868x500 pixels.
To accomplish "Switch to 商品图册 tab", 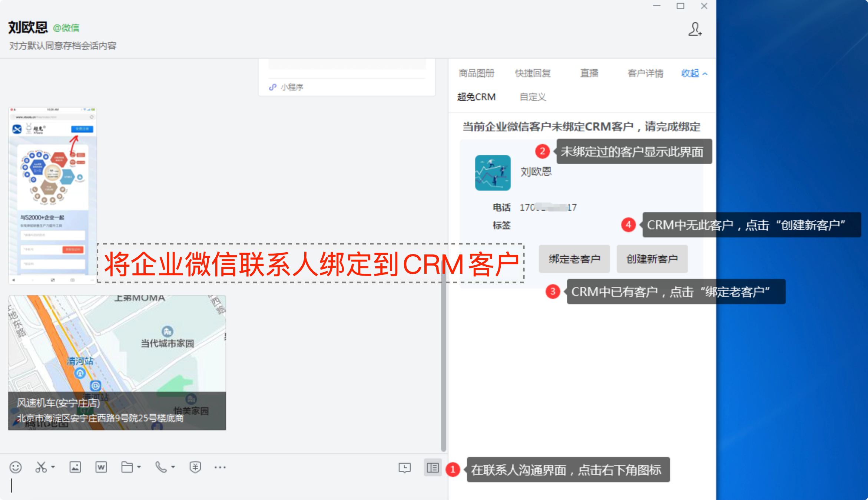I will (477, 73).
